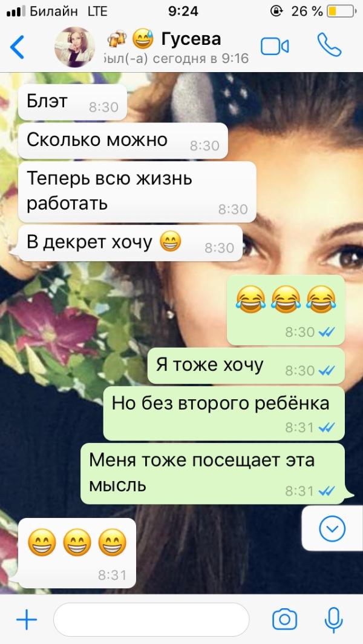The height and width of the screenshot is (644, 363).
Task: Open the camera from message bar
Action: tap(284, 619)
